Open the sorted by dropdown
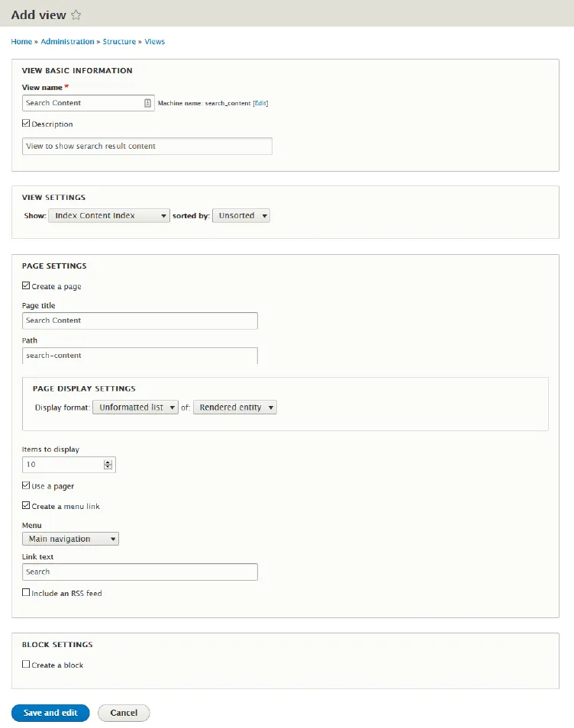This screenshot has height=728, width=574. point(240,215)
